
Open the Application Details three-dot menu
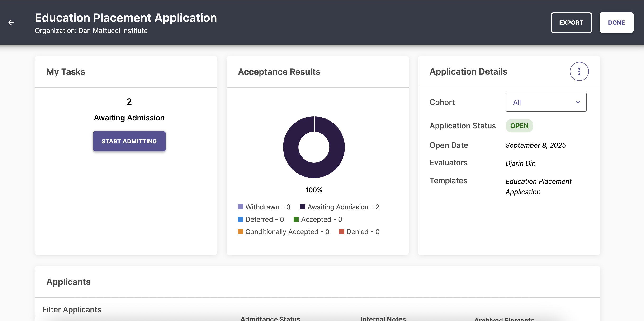coord(579,71)
